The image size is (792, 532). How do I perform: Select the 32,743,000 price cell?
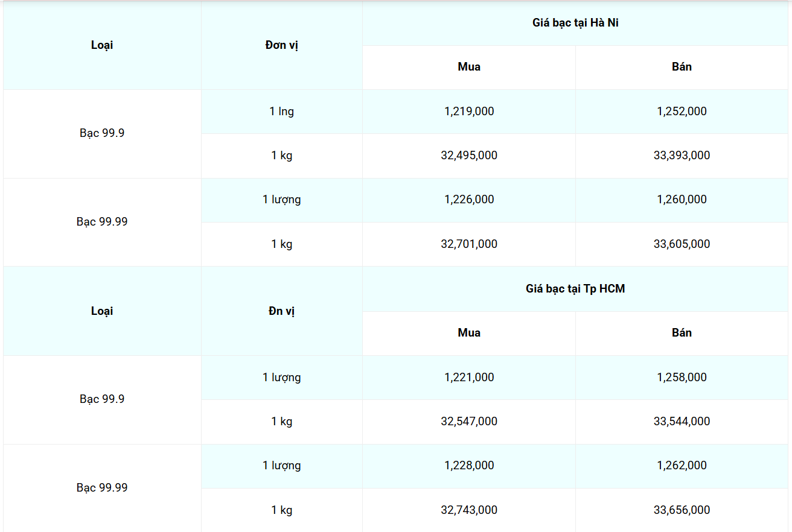469,510
